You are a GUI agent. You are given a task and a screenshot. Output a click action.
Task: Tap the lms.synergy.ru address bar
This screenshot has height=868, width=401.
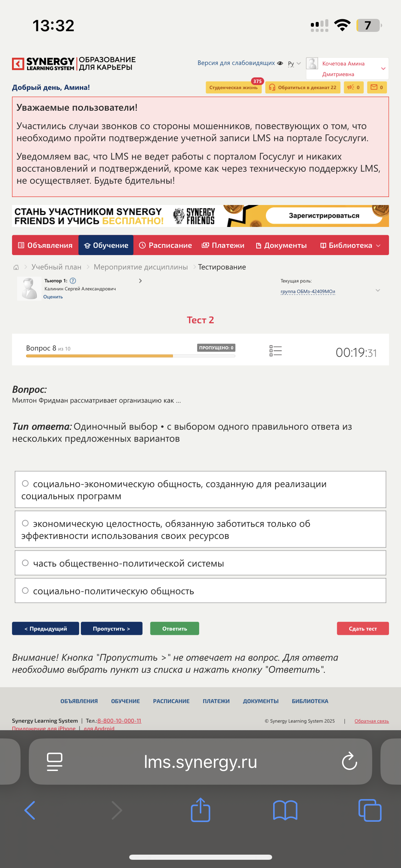[200, 762]
